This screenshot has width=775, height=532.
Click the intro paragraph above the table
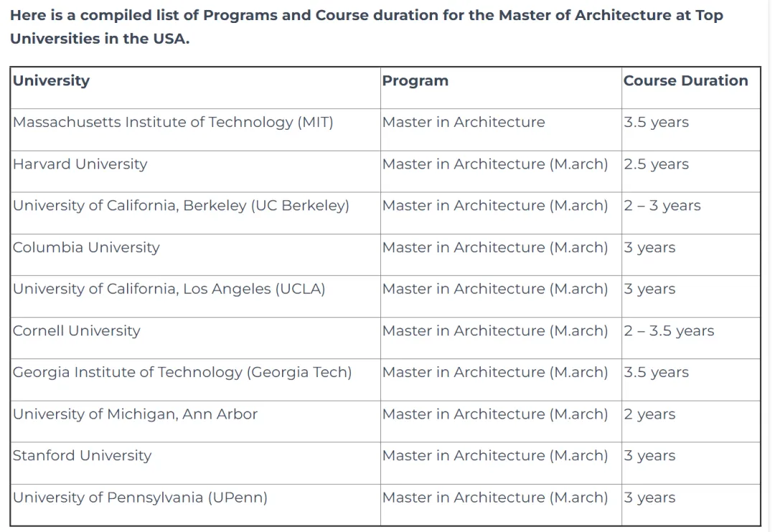(x=366, y=27)
